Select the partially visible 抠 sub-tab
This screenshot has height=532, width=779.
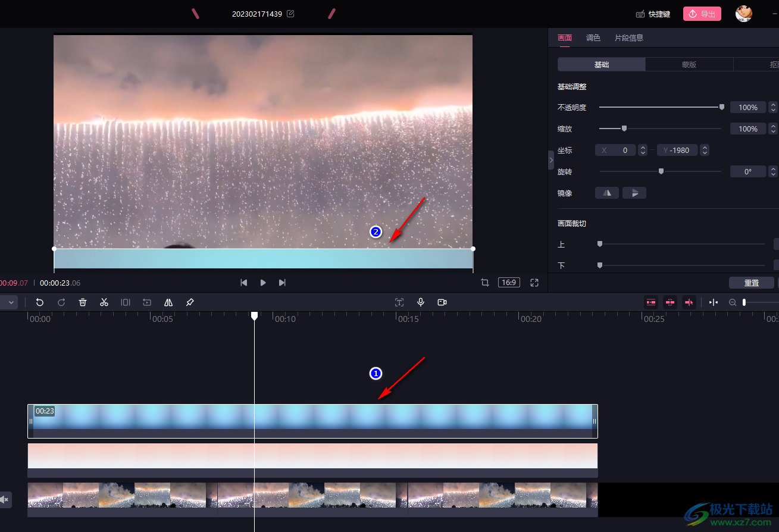click(756, 64)
